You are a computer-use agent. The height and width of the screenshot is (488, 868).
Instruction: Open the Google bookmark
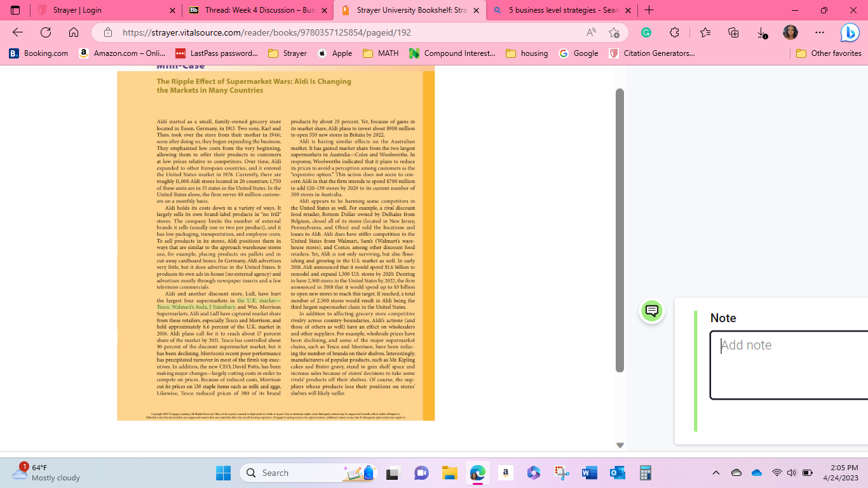(x=579, y=53)
